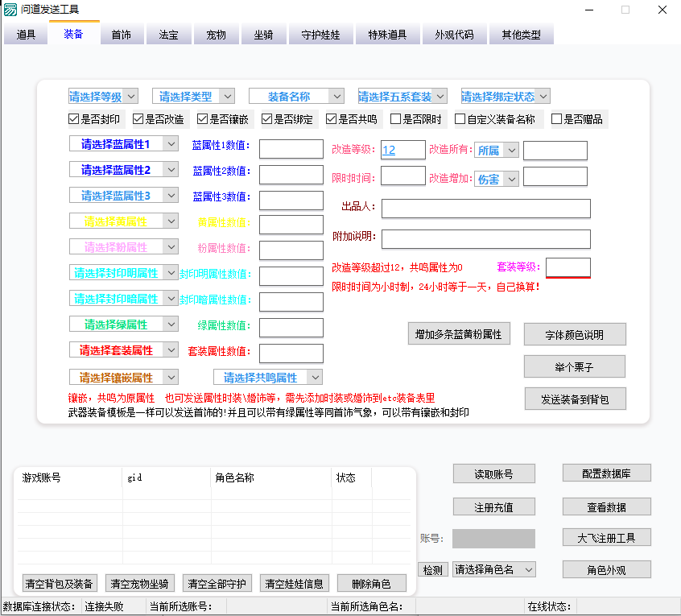This screenshot has width=681, height=616.
Task: Click the 读取账号 button
Action: [x=493, y=473]
